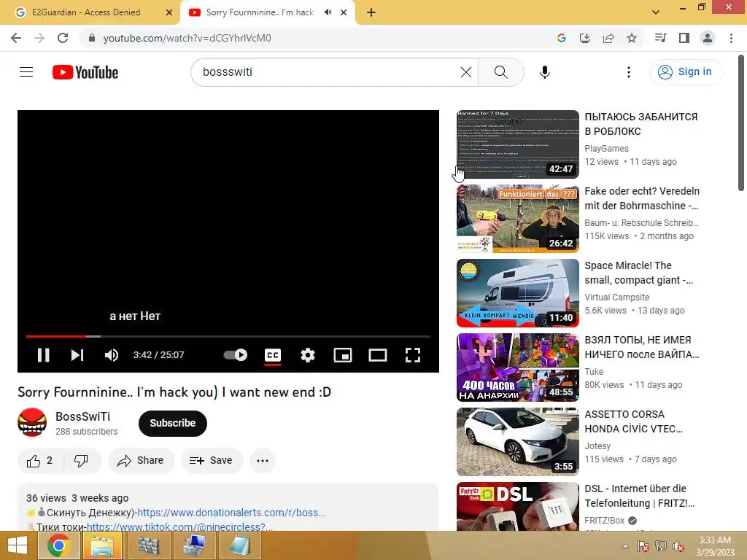Click the search magnifier button

(500, 72)
